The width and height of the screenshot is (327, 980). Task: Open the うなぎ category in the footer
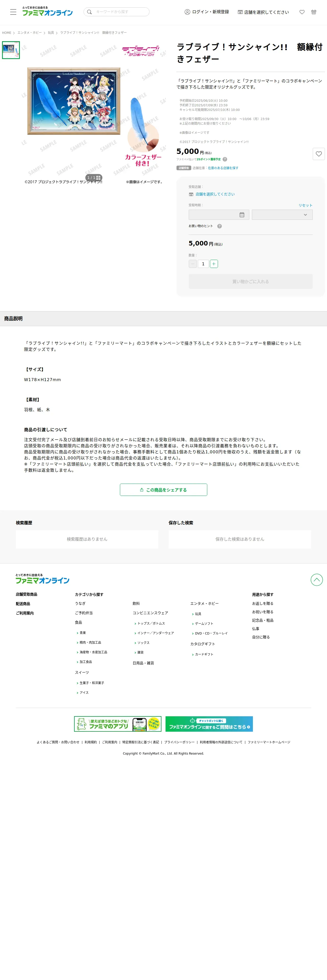[x=80, y=604]
